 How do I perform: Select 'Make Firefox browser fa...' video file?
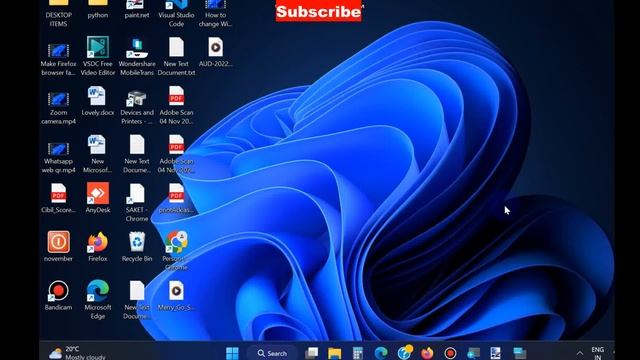coord(58,59)
